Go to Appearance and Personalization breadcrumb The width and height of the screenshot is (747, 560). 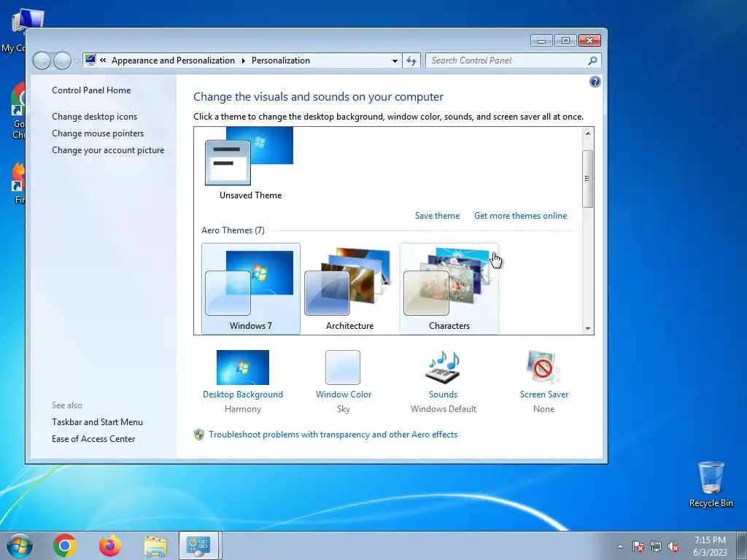click(173, 61)
